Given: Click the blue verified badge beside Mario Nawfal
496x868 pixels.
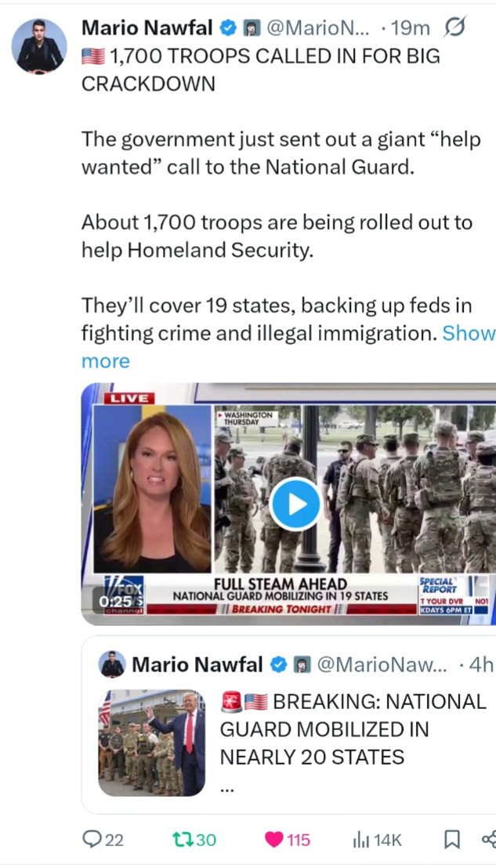Looking at the screenshot, I should pos(227,27).
